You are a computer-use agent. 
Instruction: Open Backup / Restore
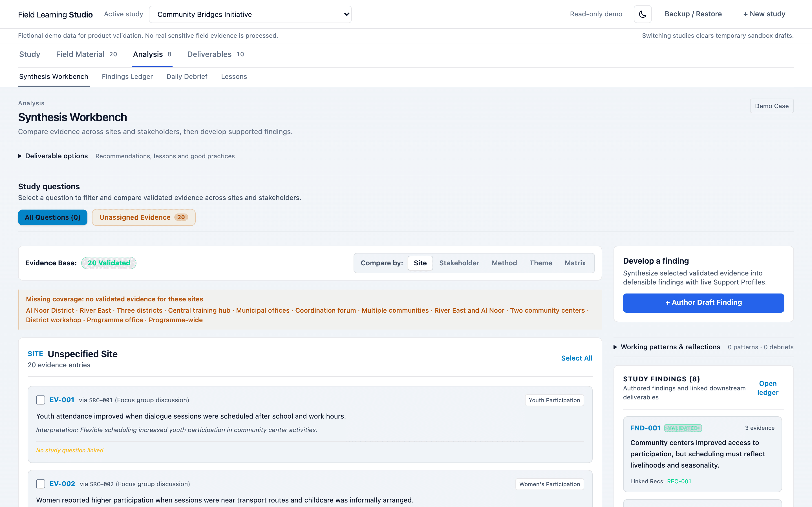click(x=693, y=14)
